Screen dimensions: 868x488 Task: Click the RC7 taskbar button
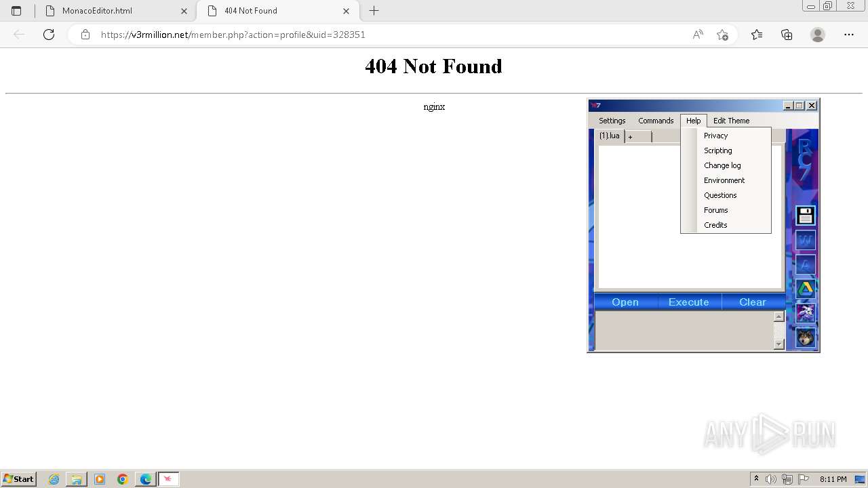click(168, 479)
